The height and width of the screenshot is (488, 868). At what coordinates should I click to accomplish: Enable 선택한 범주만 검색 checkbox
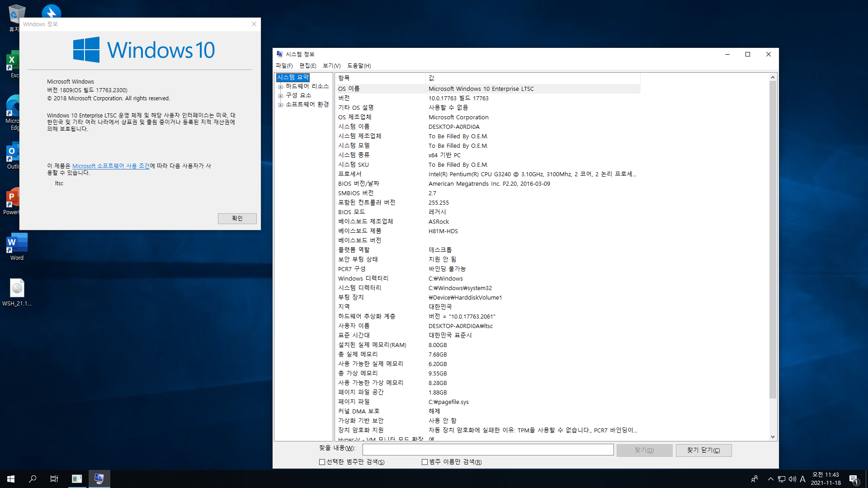coord(322,462)
